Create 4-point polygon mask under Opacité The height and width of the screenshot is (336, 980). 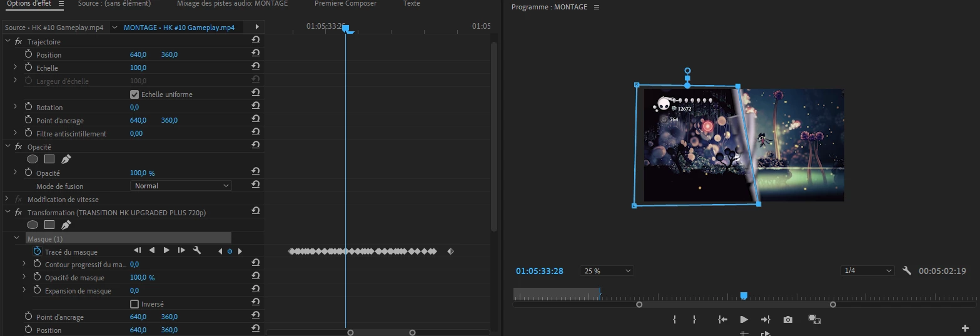[x=49, y=160]
